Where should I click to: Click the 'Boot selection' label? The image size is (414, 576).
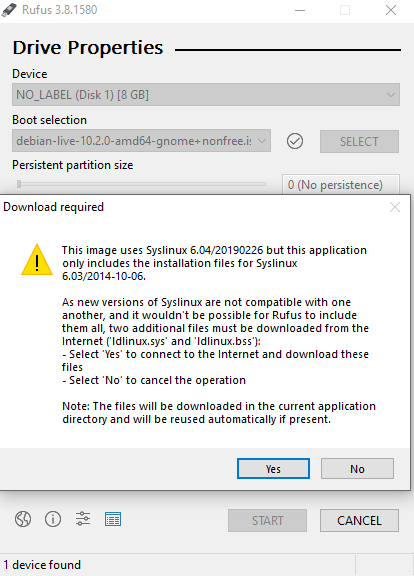point(50,120)
